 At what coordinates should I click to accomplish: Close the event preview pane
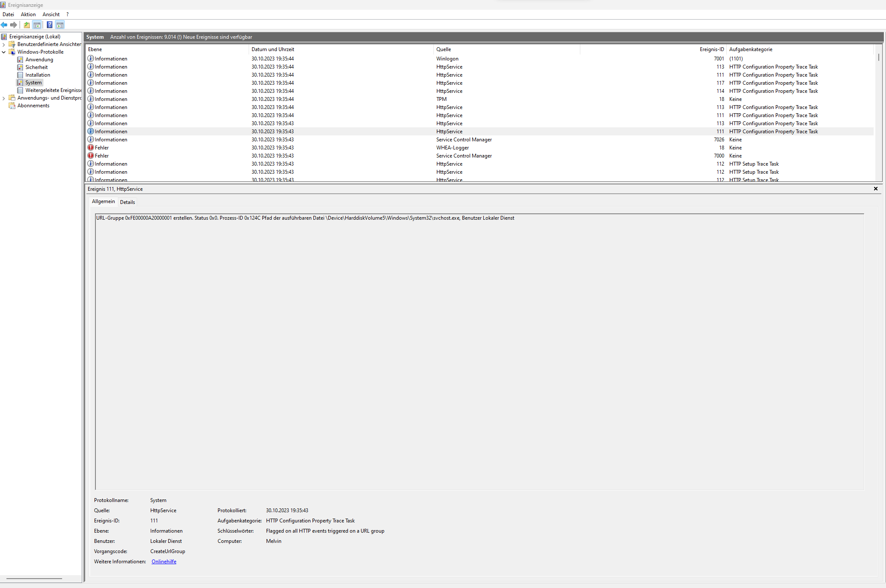pyautogui.click(x=876, y=189)
